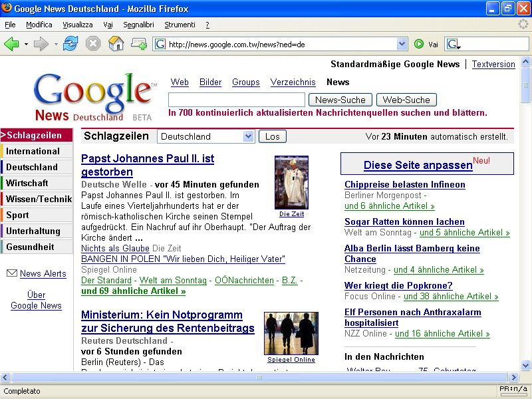Open the Modifica menu

point(39,25)
